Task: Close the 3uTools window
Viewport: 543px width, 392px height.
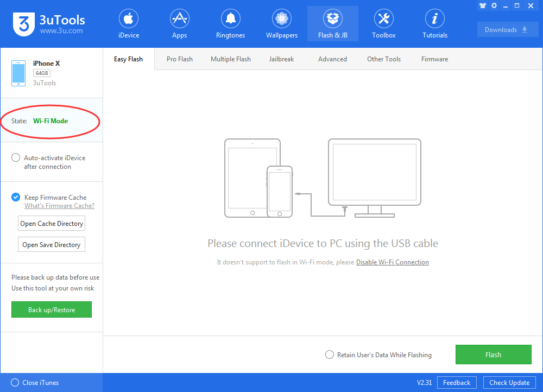Action: coord(531,5)
